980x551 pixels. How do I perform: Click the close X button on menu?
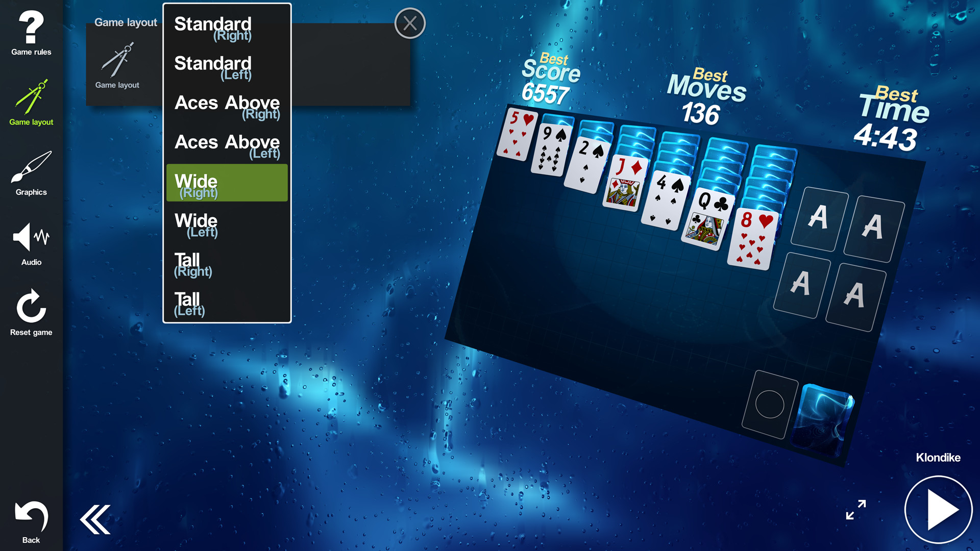click(x=410, y=23)
